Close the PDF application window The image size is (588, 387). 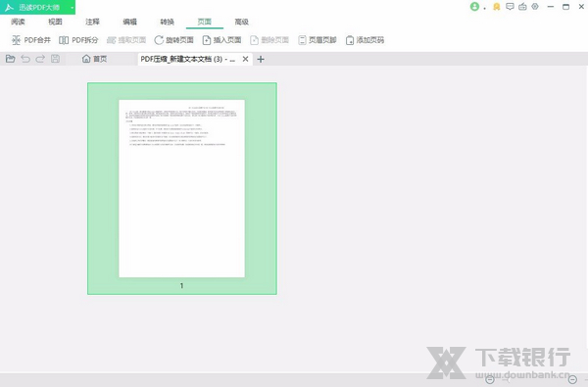(581, 7)
